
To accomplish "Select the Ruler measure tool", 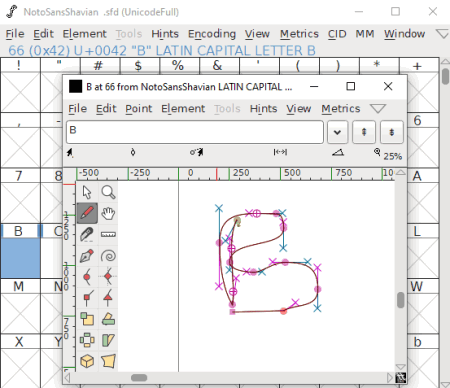I will point(108,234).
